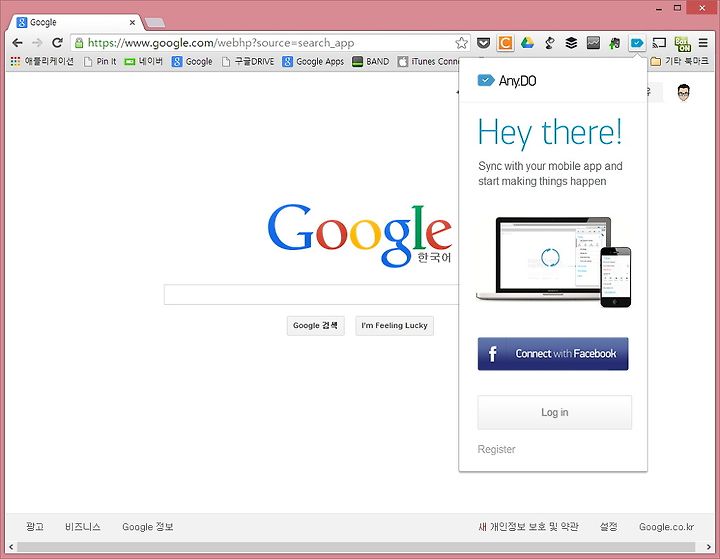Image resolution: width=720 pixels, height=559 pixels.
Task: Bookmark this page with the star icon
Action: pyautogui.click(x=461, y=43)
